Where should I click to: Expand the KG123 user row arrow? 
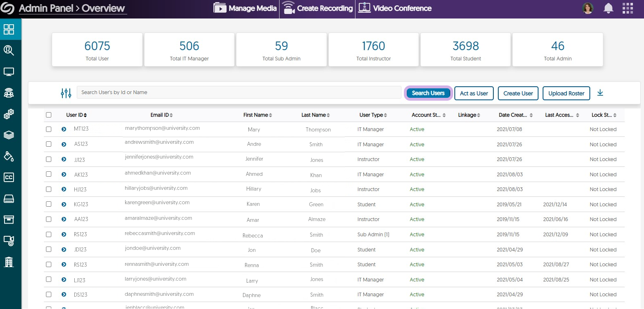64,204
